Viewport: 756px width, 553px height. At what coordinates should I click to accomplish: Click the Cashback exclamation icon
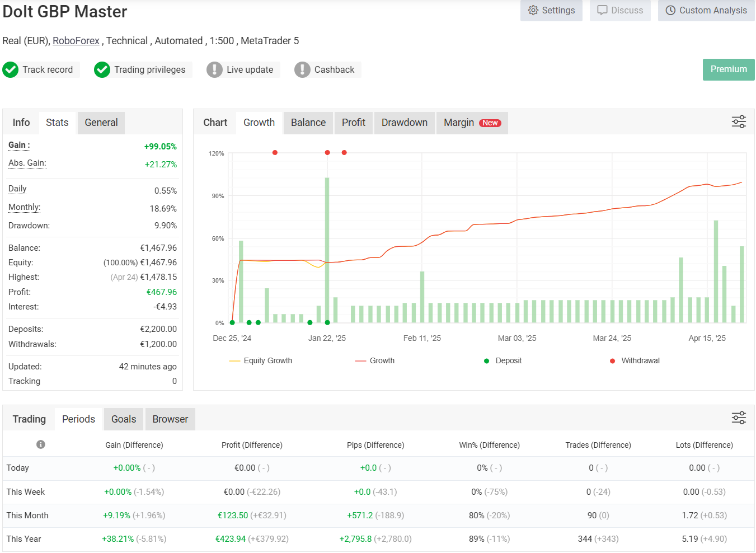point(302,70)
